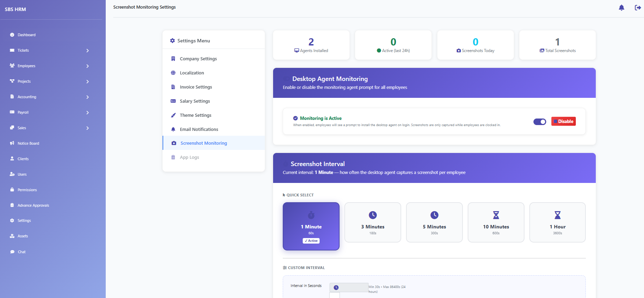Click the red Disable button
The width and height of the screenshot is (644, 298).
click(563, 121)
